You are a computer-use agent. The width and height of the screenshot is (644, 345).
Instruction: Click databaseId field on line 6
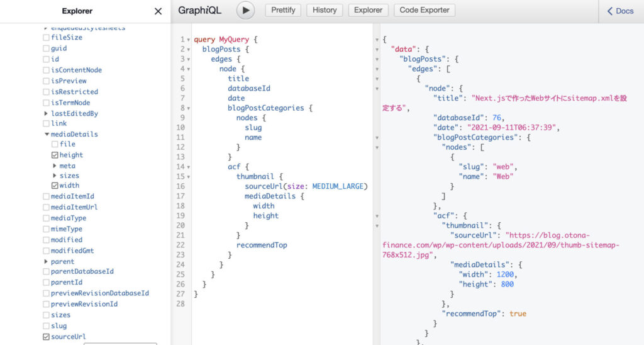[249, 88]
